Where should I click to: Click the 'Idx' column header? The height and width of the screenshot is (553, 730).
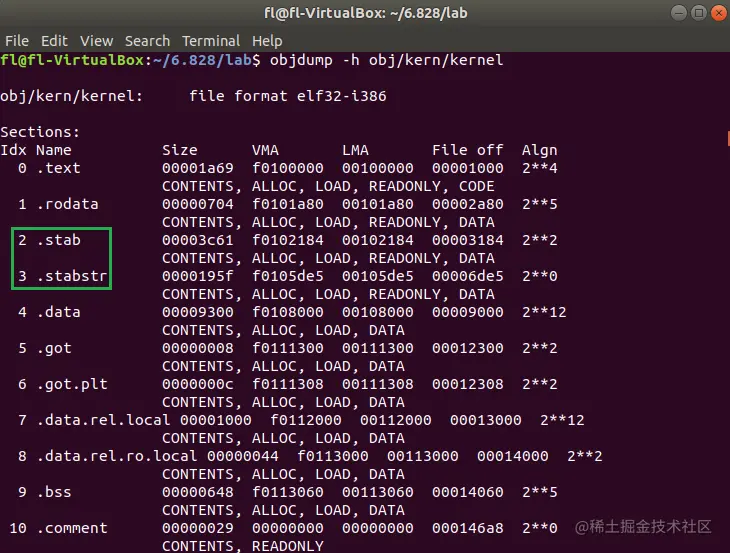[14, 150]
